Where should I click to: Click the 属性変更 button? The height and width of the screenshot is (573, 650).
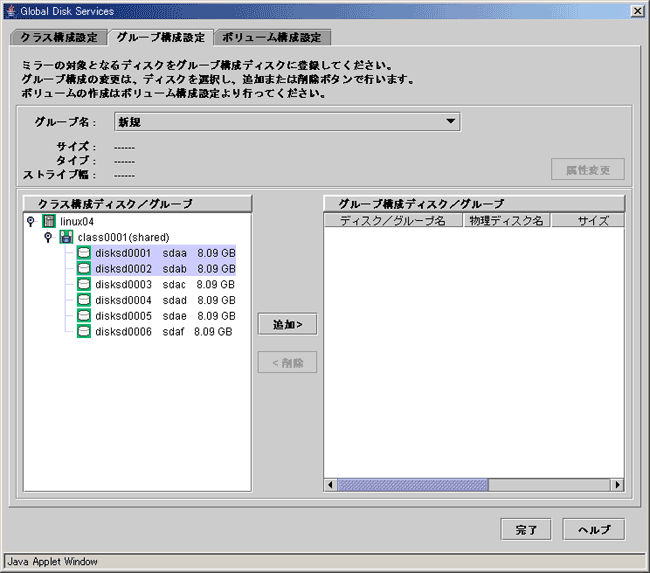point(588,169)
